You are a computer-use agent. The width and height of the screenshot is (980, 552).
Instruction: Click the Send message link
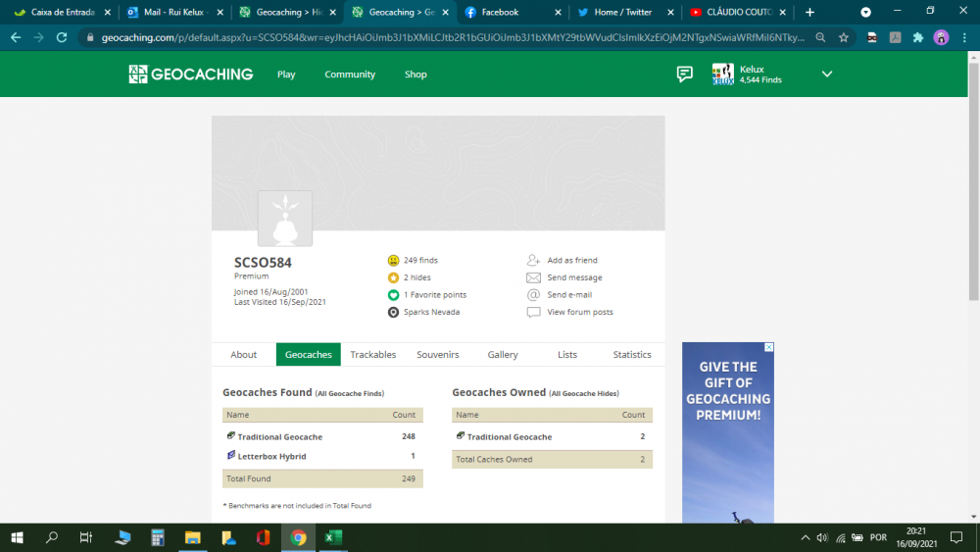click(x=574, y=277)
